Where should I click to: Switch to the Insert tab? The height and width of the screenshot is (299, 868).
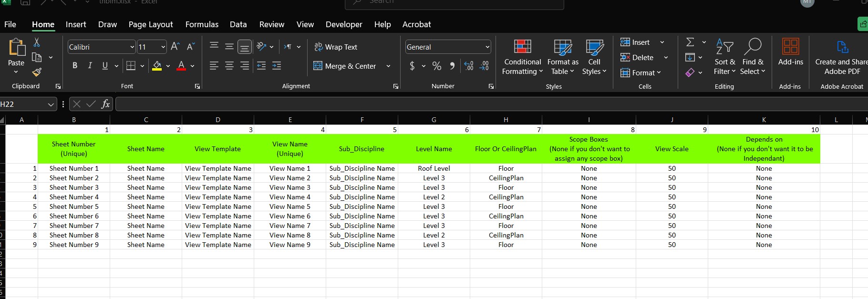click(x=76, y=24)
